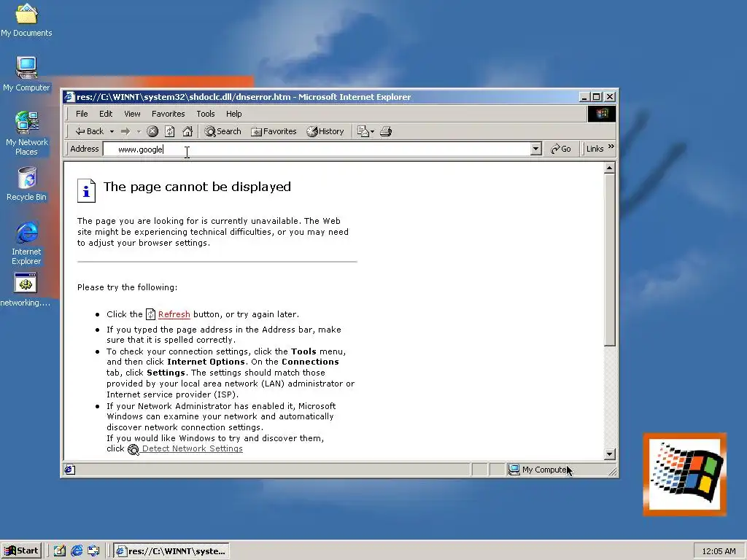Open the Edit menu

pyautogui.click(x=106, y=114)
